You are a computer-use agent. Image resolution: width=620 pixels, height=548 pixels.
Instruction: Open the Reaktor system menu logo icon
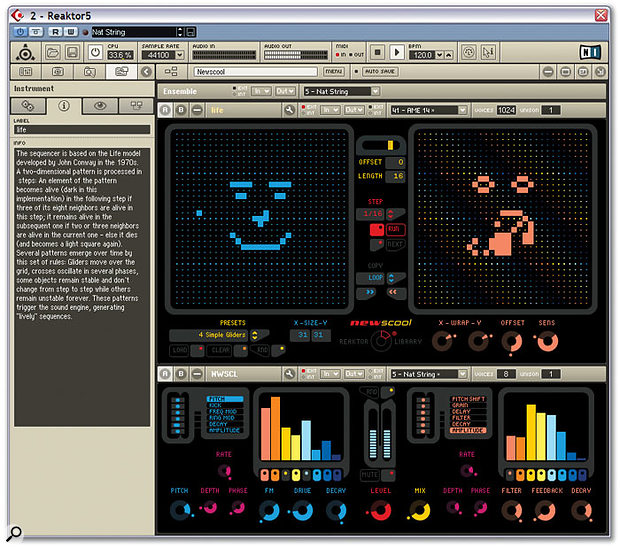point(26,52)
